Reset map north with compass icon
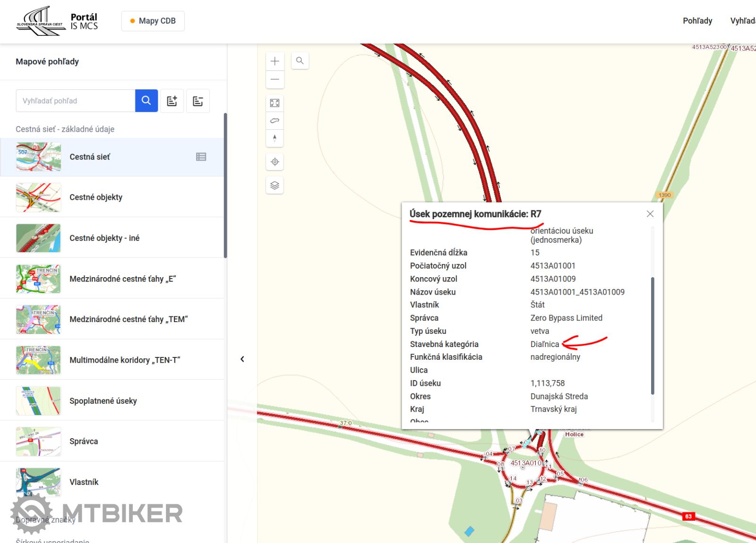 [x=275, y=138]
